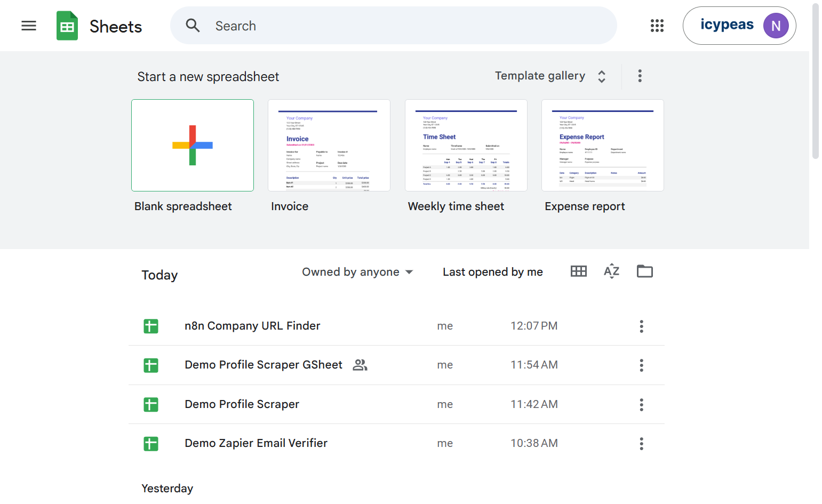Viewport: 822px width, 504px height.
Task: Click the icypeas account label
Action: (x=727, y=25)
